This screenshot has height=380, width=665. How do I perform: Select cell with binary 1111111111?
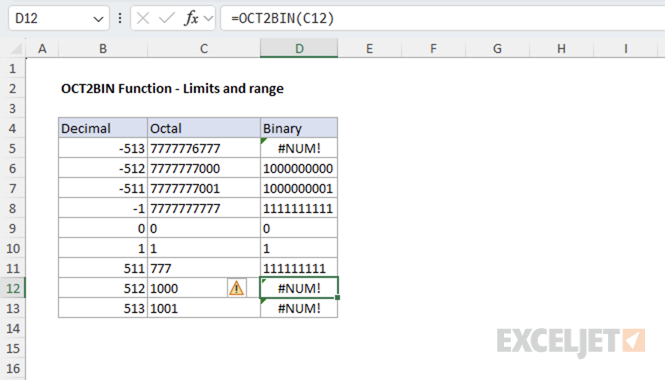click(x=299, y=208)
